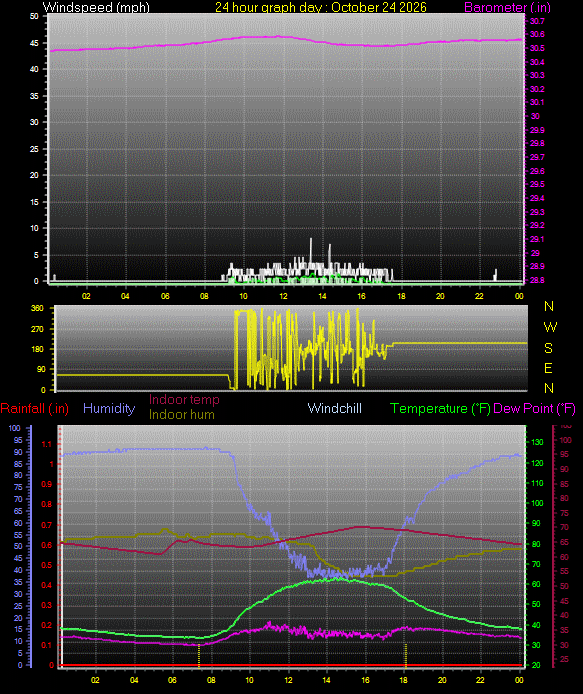This screenshot has width=583, height=694.
Task: Click the 'Windspeed (mph)' chart title
Action: pos(96,7)
